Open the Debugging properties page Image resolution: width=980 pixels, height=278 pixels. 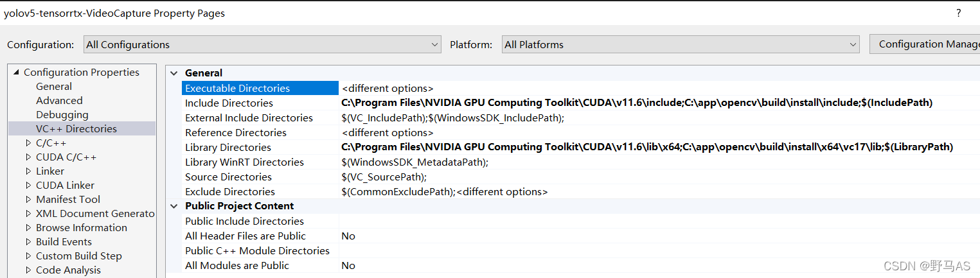point(62,115)
